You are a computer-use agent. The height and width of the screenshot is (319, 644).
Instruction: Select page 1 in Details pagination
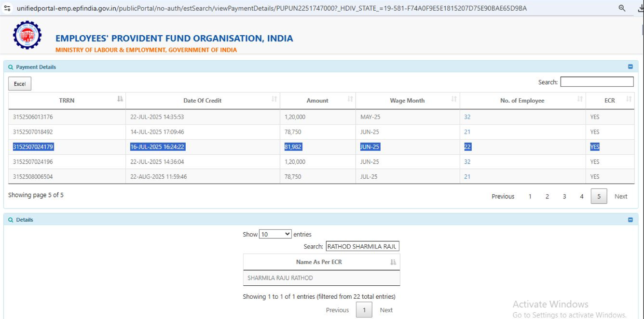[x=364, y=310]
